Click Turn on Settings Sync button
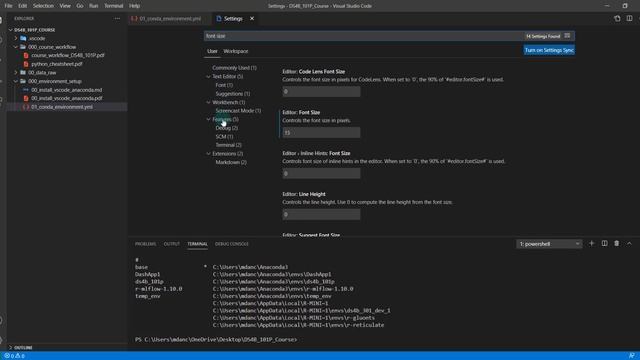The image size is (640, 360). click(x=549, y=50)
